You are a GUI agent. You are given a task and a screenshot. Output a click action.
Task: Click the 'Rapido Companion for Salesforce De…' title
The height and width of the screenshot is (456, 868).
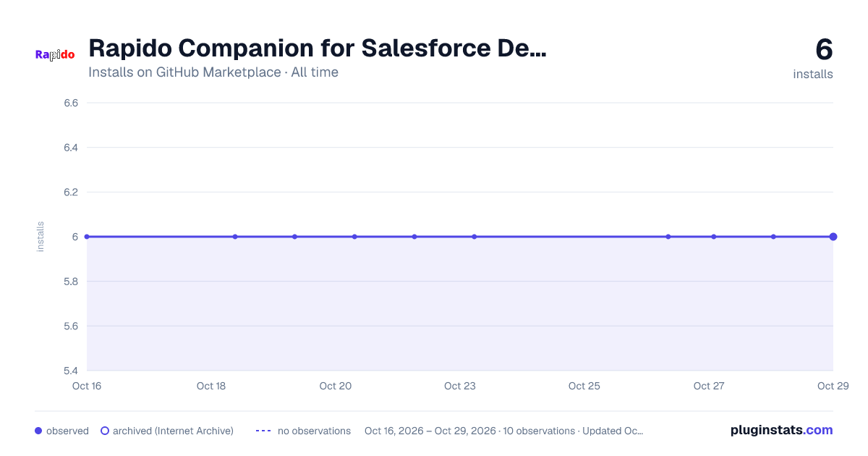point(317,48)
